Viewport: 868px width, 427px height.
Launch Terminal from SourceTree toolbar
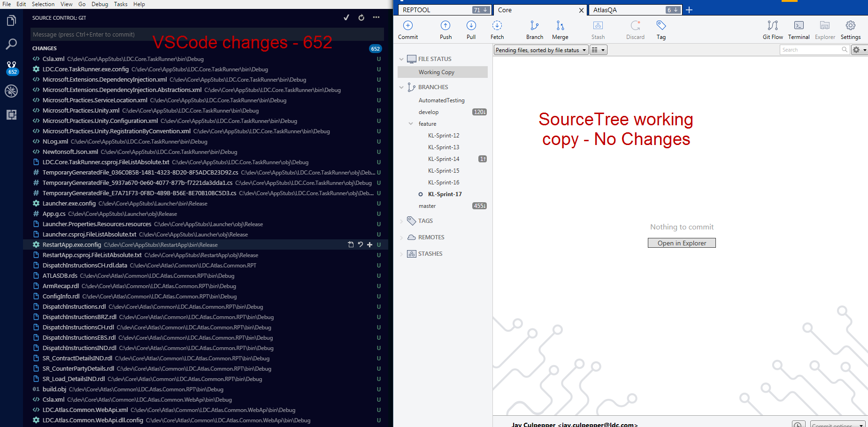(x=799, y=29)
